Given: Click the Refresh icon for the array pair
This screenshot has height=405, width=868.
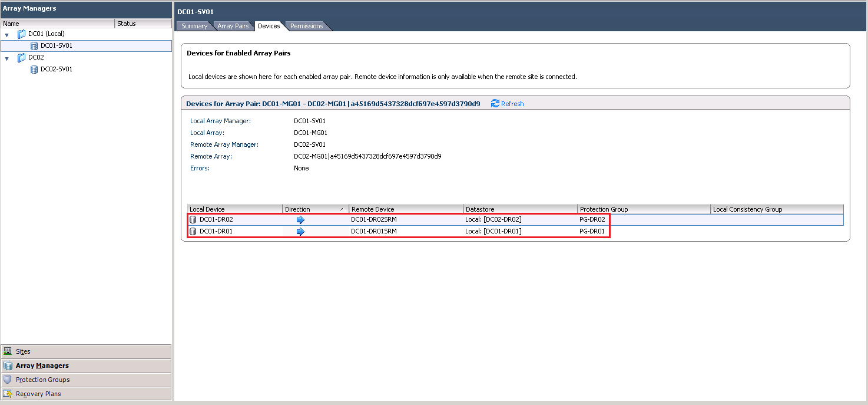Looking at the screenshot, I should pyautogui.click(x=495, y=103).
